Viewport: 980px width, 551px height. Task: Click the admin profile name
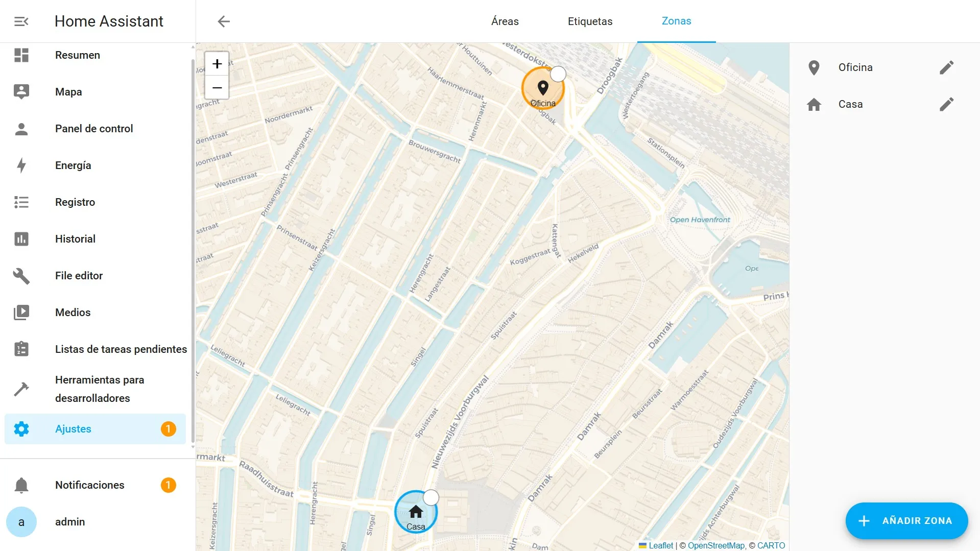(x=70, y=522)
